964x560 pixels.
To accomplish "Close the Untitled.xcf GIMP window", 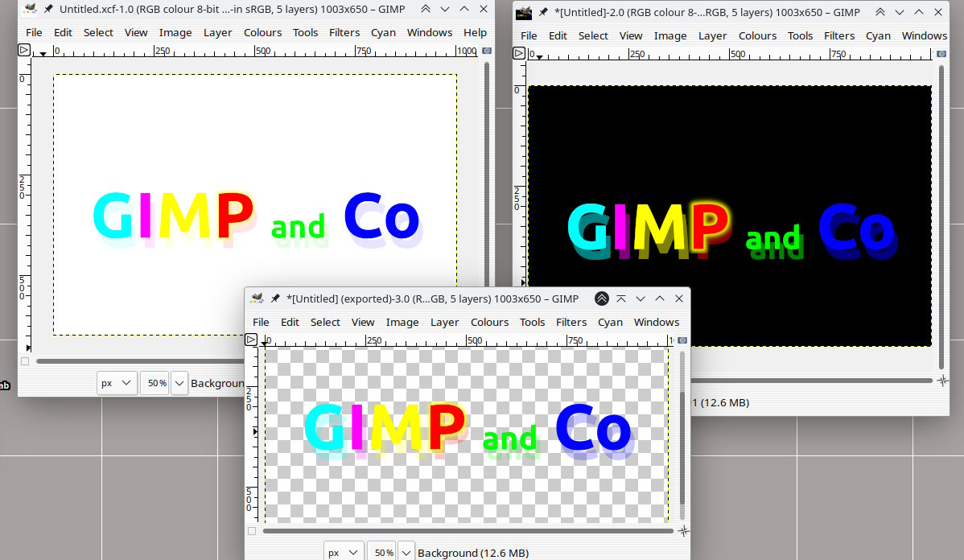I will point(484,9).
